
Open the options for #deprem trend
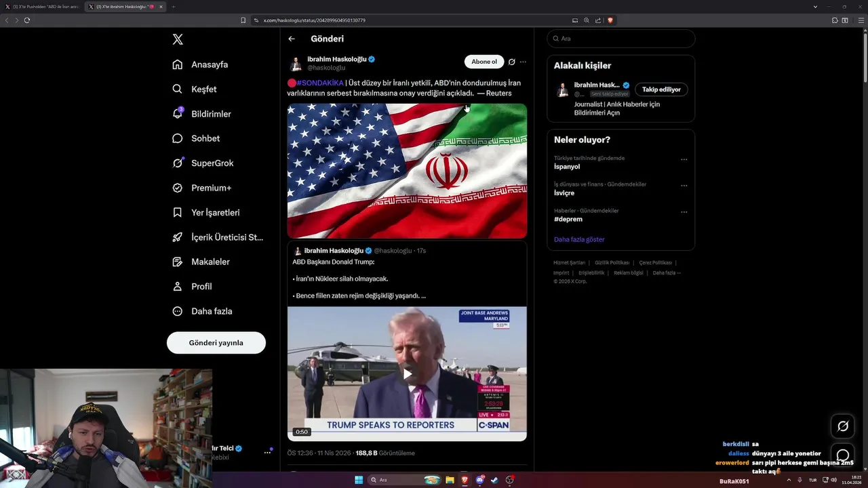click(684, 211)
